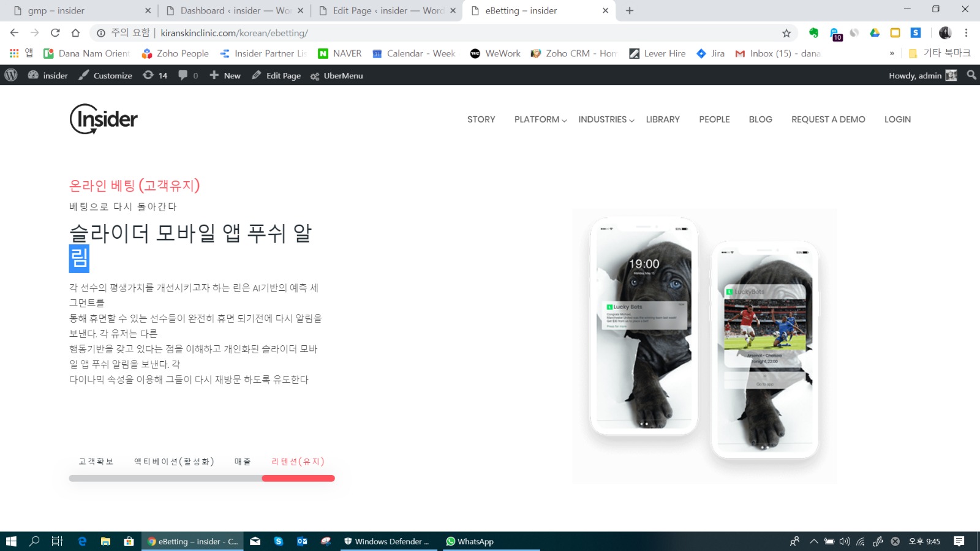Screen dimensions: 980x551
Task: Show hidden bookmarks via double-chevron
Action: [892, 54]
